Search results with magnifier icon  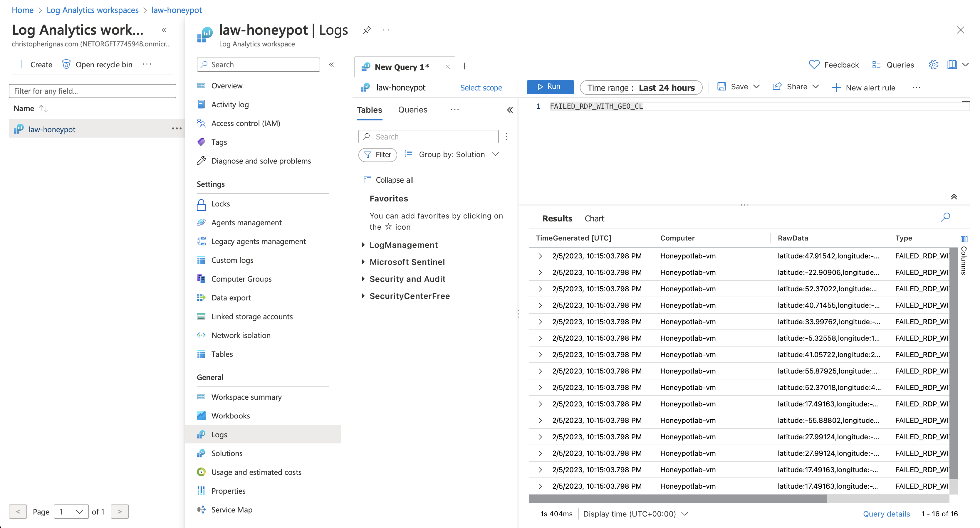pyautogui.click(x=945, y=217)
